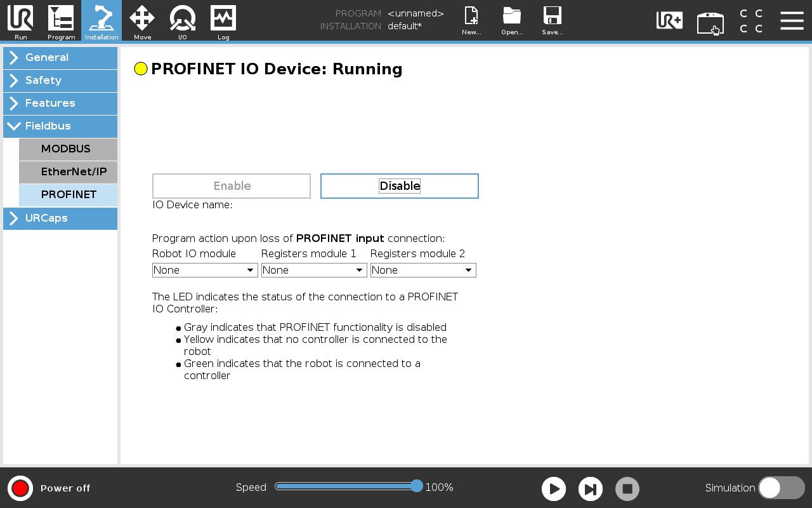
Task: Select EtherNet/IP in the Fieldbus menu
Action: [x=68, y=172]
